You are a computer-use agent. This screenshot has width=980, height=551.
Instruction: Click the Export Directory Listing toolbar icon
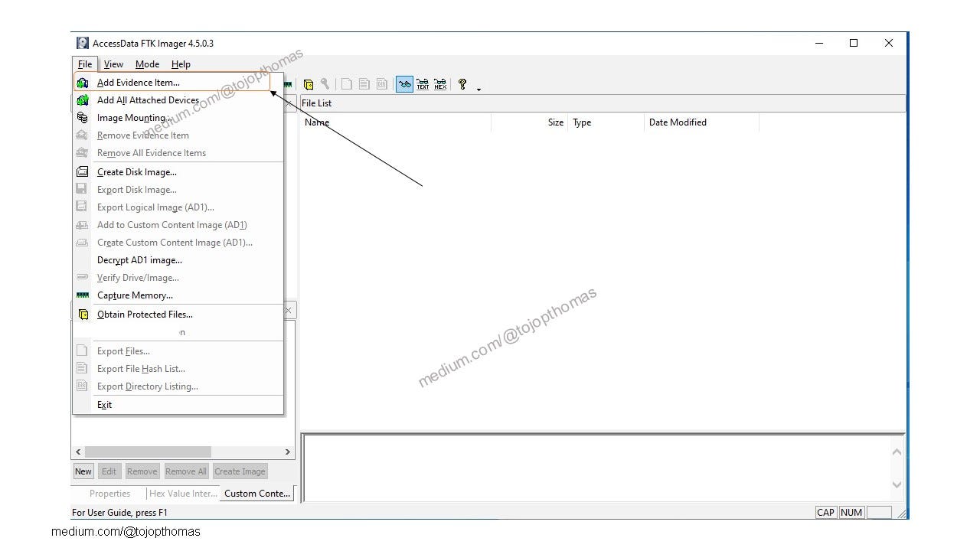pyautogui.click(x=381, y=84)
